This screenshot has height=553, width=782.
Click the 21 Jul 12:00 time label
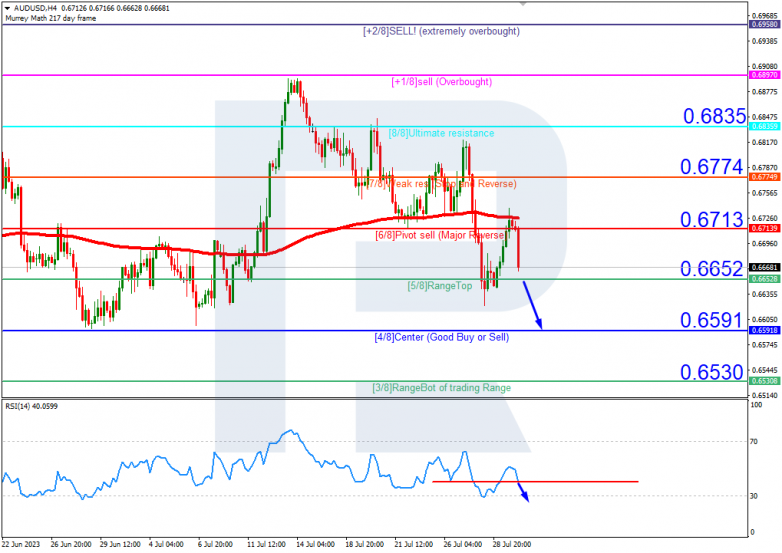coord(413,544)
